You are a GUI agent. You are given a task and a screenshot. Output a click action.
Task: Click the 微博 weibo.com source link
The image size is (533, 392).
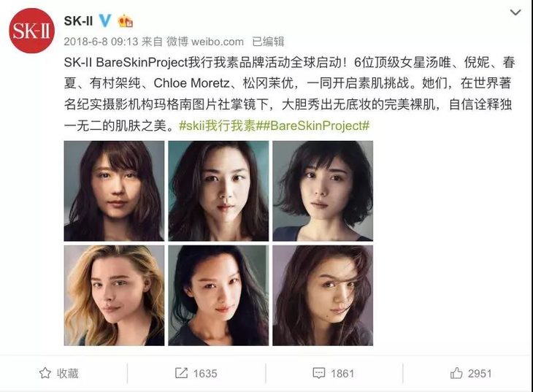coord(205,42)
